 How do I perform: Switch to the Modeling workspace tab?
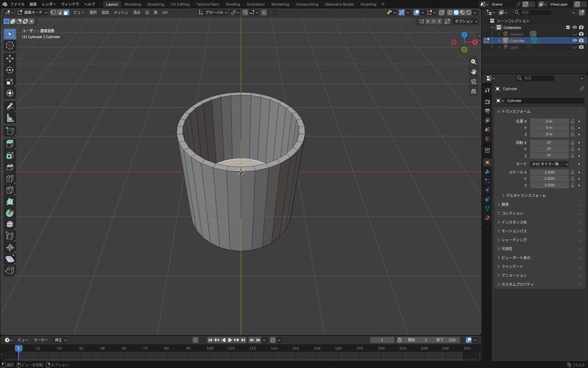133,4
